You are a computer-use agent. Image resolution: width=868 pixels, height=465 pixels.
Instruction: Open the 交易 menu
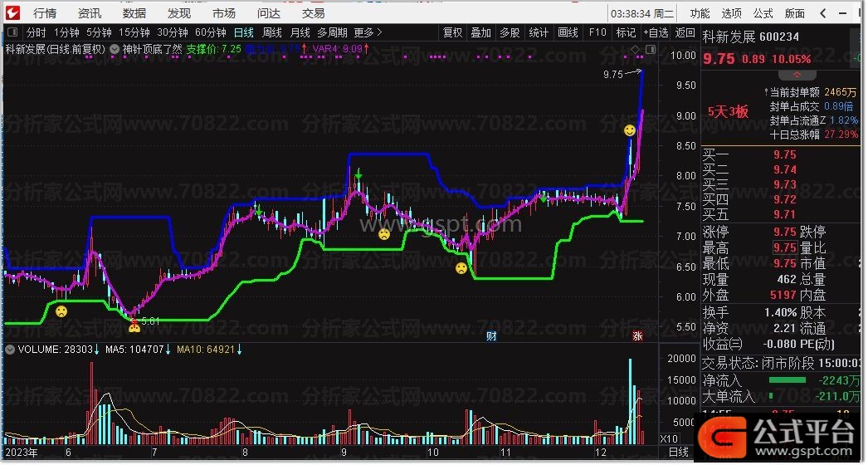point(314,13)
